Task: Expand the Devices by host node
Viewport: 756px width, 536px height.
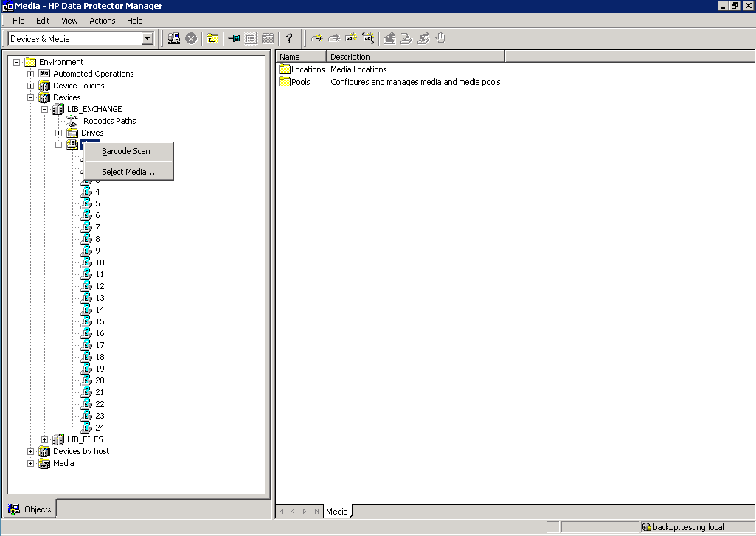Action: click(x=31, y=451)
